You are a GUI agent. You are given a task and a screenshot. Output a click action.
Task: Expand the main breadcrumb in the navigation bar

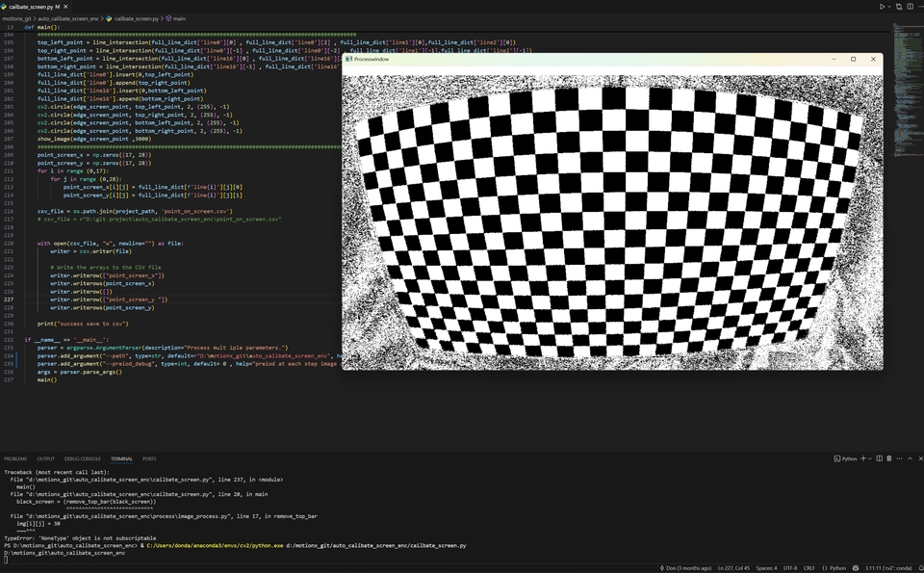(178, 17)
